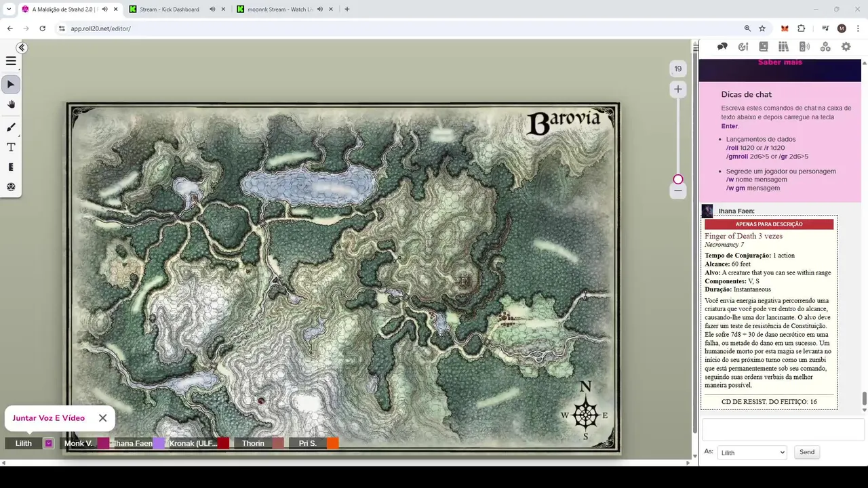Open the MetaMask fox extension
The image size is (868, 488).
click(785, 28)
